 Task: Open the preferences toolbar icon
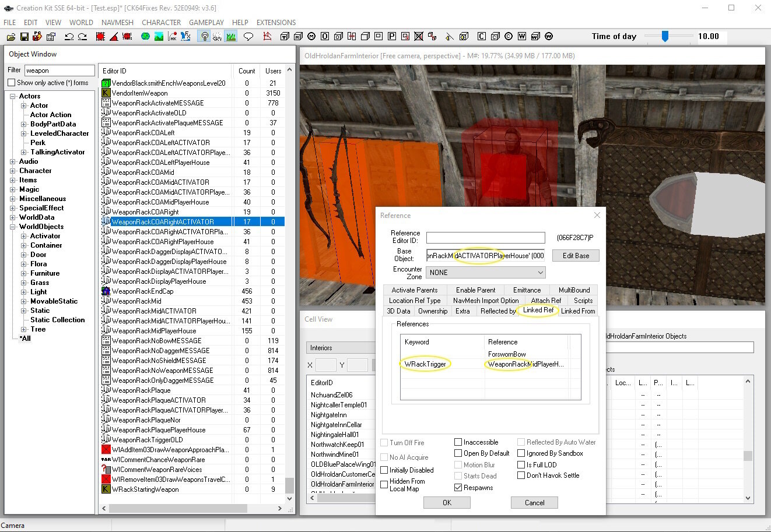tap(51, 37)
